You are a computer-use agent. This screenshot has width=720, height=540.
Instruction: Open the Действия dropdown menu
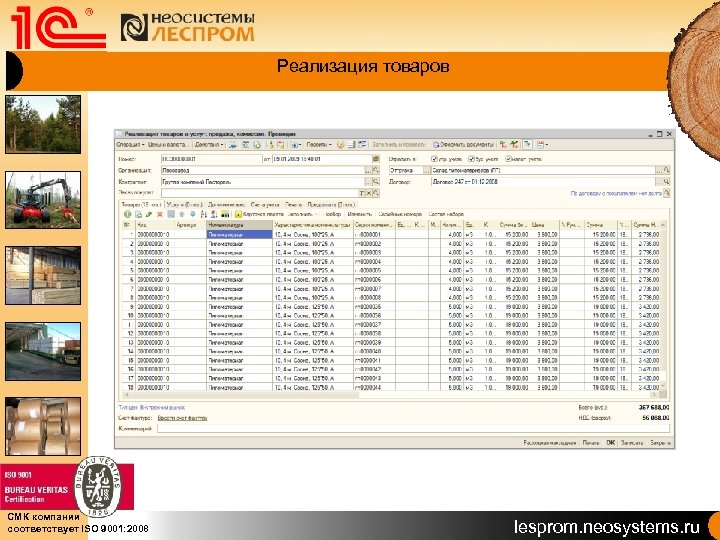(x=209, y=145)
